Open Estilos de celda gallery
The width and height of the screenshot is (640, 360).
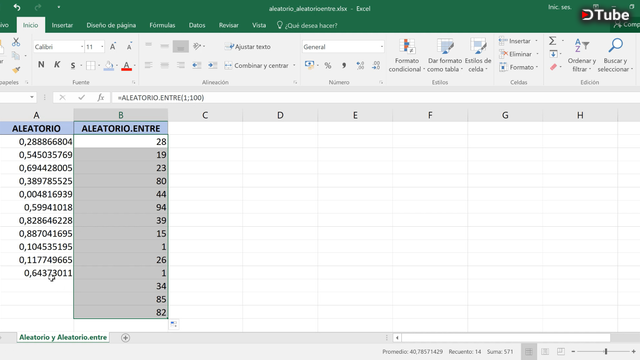(478, 56)
